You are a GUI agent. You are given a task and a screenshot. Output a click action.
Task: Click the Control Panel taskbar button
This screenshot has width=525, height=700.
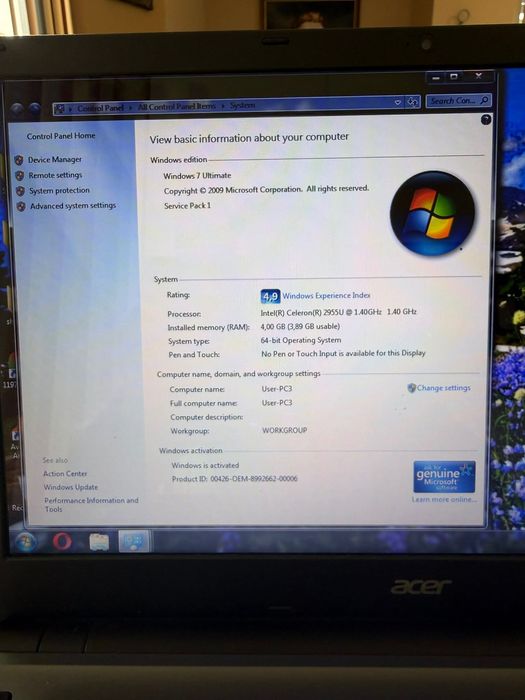click(134, 541)
